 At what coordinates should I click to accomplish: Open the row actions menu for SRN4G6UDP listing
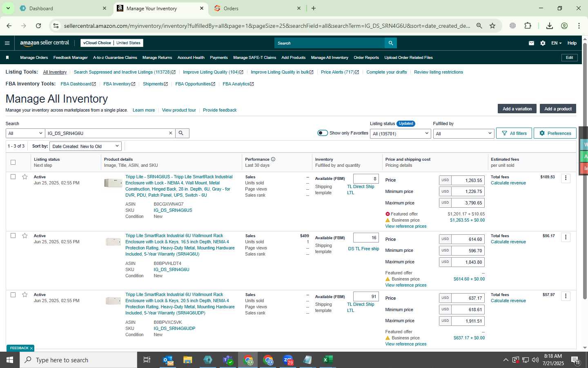[x=566, y=296]
